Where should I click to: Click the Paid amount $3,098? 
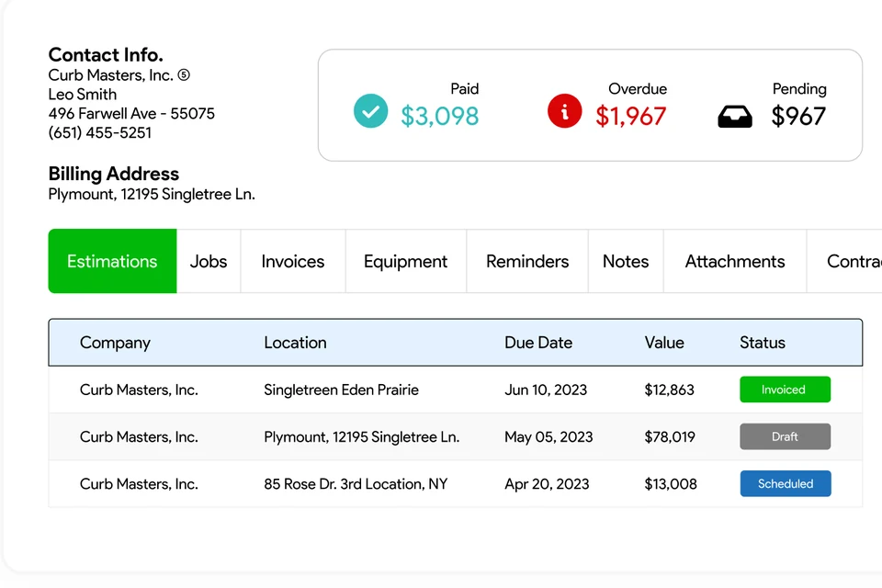tap(440, 117)
